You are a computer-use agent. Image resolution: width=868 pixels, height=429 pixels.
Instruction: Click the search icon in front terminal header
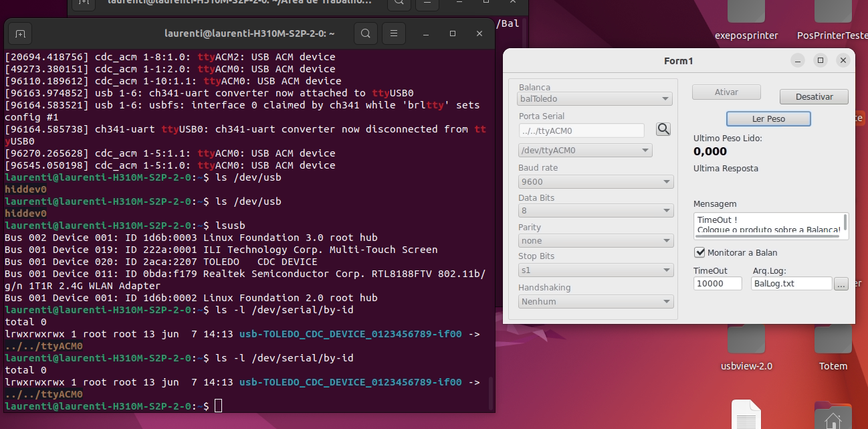[x=365, y=33]
